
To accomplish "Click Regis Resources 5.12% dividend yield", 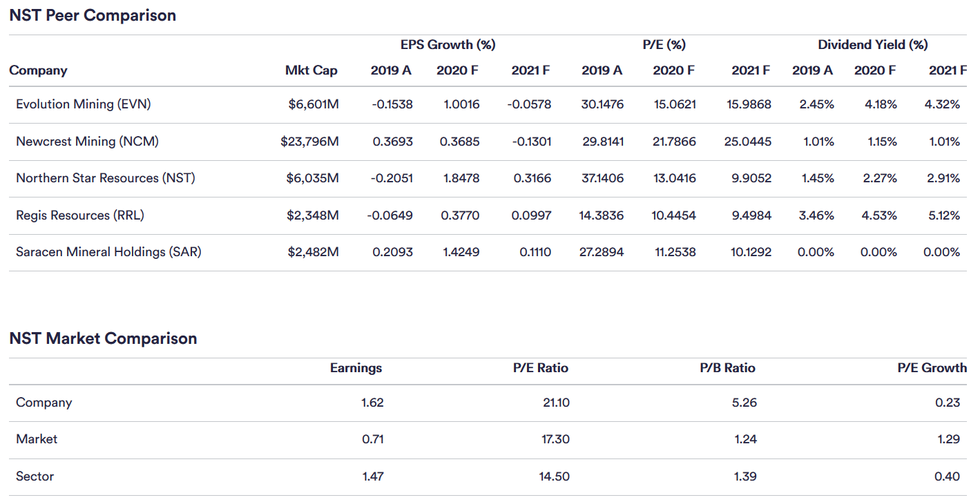I will tap(944, 215).
